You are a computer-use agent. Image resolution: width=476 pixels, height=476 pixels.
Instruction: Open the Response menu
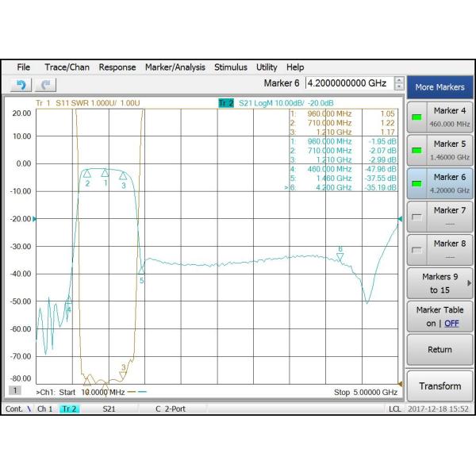click(x=117, y=67)
